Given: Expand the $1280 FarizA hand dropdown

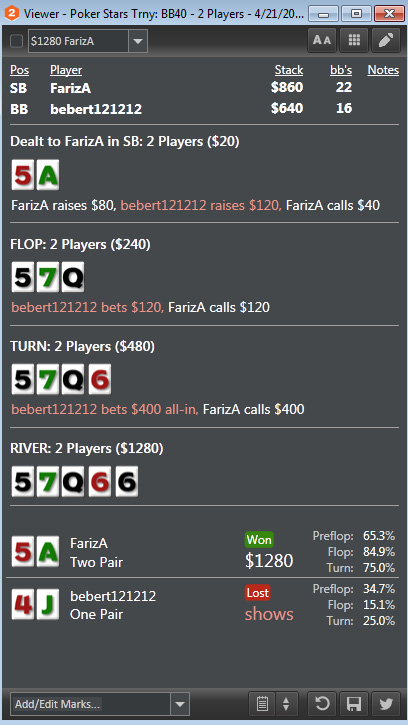Looking at the screenshot, I should 138,41.
